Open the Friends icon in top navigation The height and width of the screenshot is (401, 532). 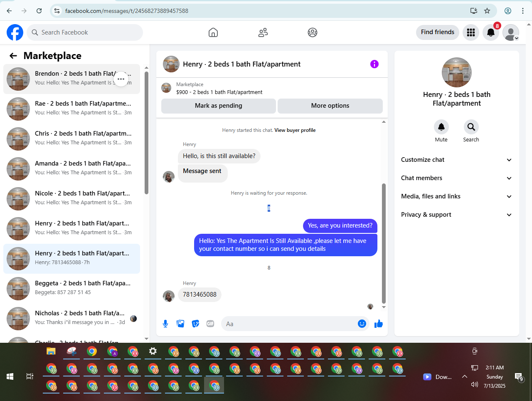click(x=263, y=32)
